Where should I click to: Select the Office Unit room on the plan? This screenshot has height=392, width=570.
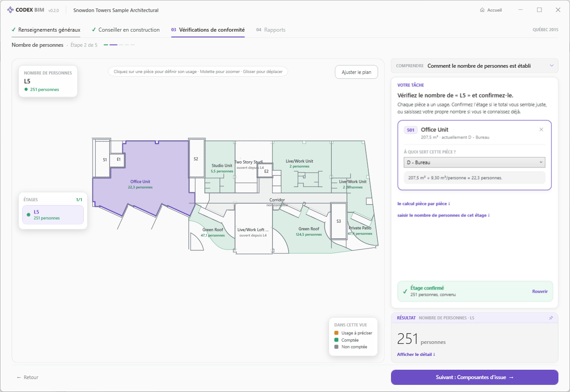[x=140, y=184]
